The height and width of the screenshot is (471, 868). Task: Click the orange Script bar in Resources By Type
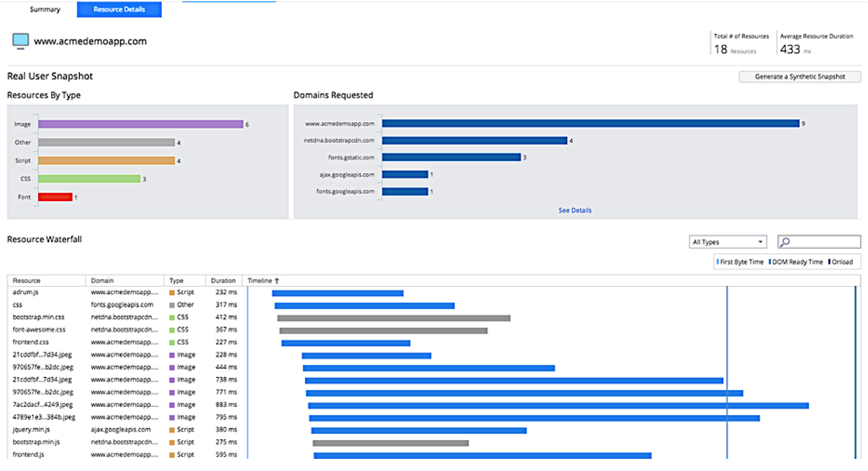106,160
